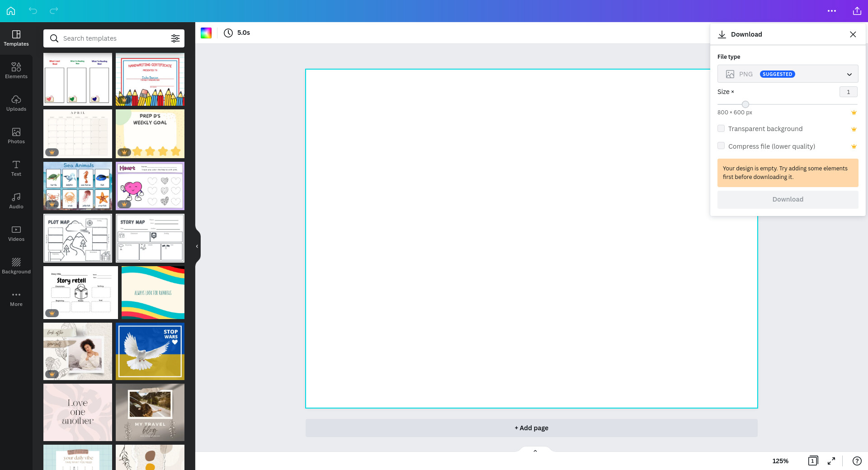
Task: Open the Audio tab
Action: click(16, 201)
